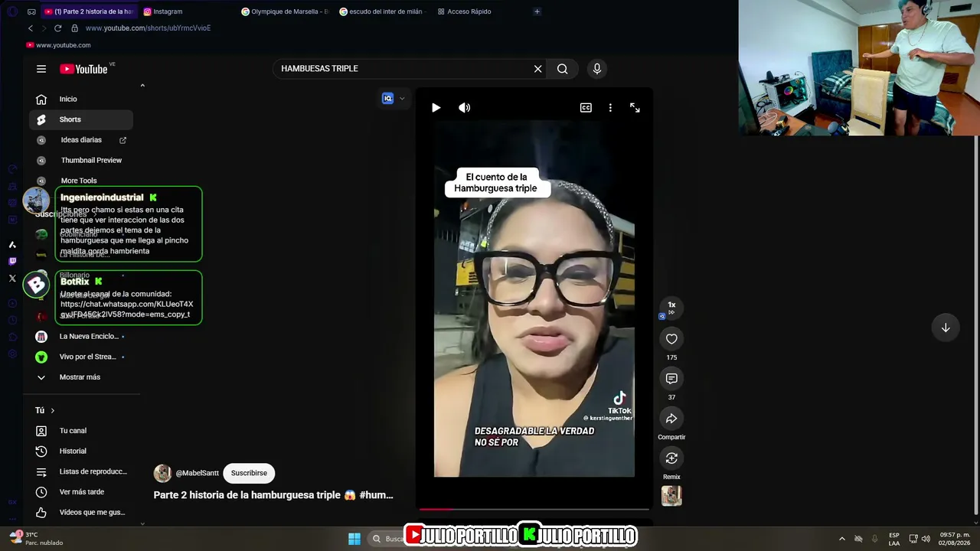
Task: Go to the next Short with the down arrow
Action: [946, 328]
